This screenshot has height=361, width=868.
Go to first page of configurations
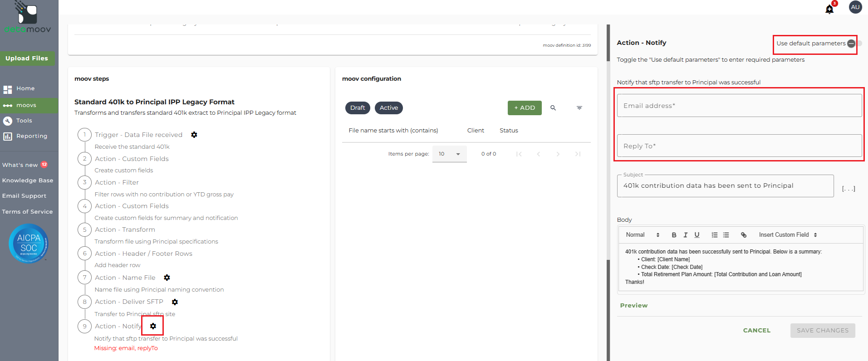[x=519, y=154]
